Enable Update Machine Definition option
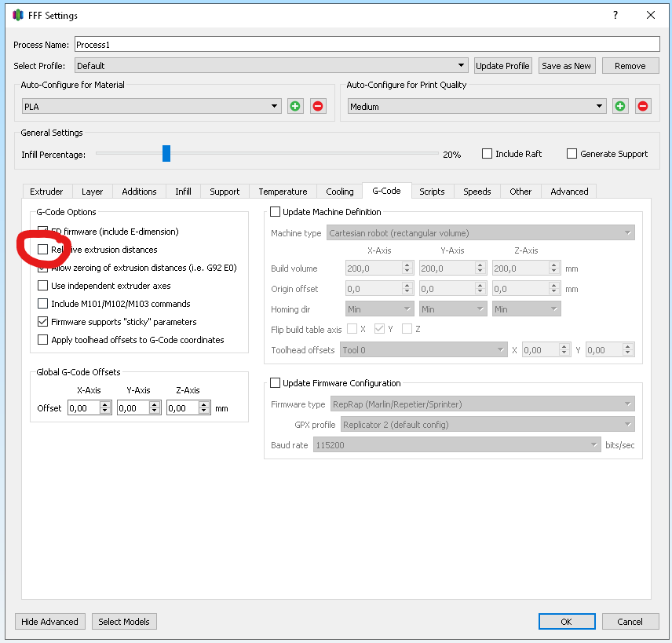 tap(275, 212)
